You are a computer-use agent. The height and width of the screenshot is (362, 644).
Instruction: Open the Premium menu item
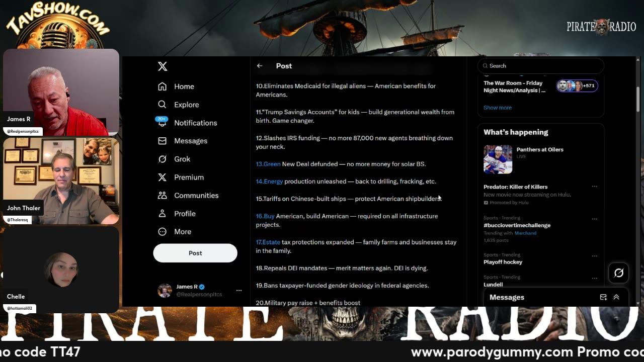189,177
